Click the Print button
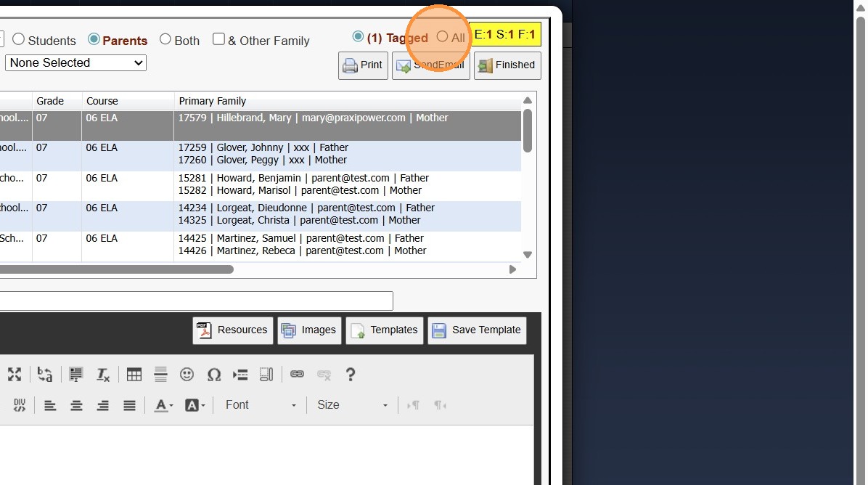The width and height of the screenshot is (868, 485). pyautogui.click(x=363, y=65)
